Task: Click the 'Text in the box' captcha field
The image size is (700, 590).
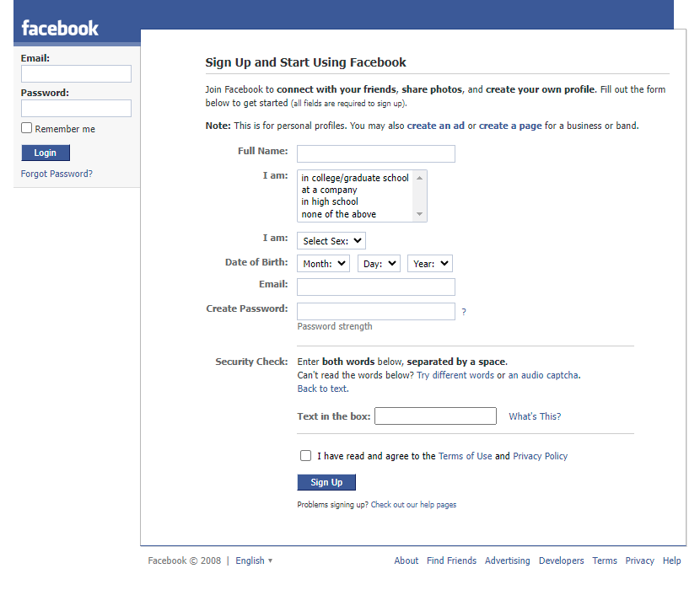Action: [x=435, y=416]
